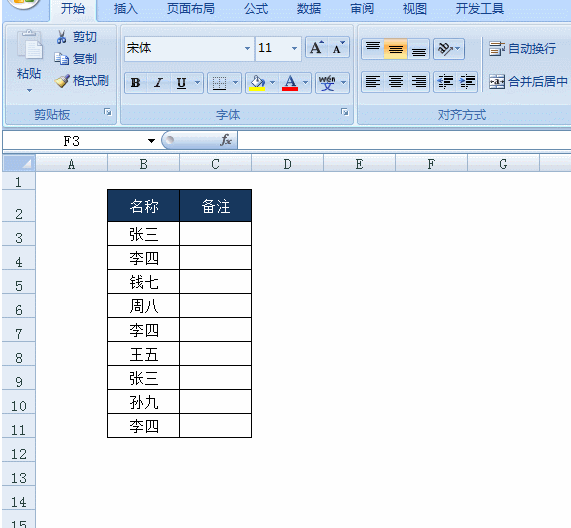This screenshot has width=571, height=528.
Task: Toggle Italic formatting
Action: 158,83
